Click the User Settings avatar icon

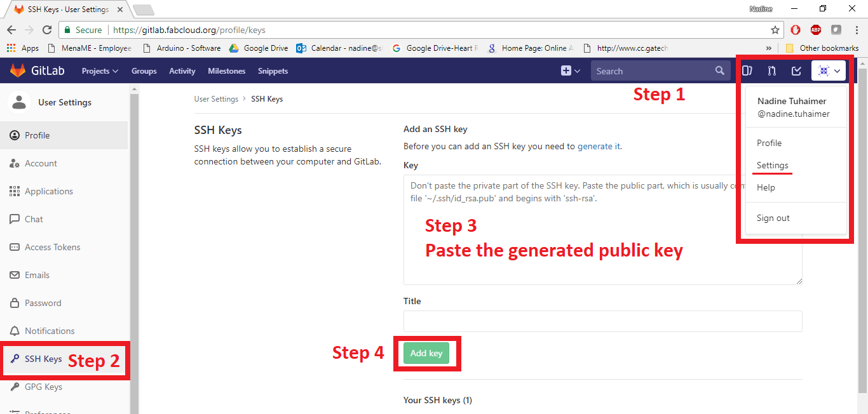(x=20, y=102)
